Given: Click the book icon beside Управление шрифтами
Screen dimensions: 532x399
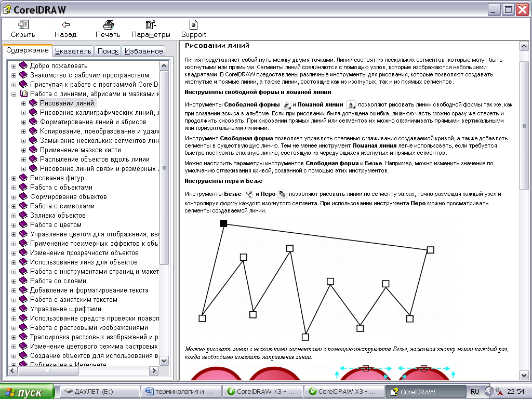Looking at the screenshot, I should (x=23, y=309).
